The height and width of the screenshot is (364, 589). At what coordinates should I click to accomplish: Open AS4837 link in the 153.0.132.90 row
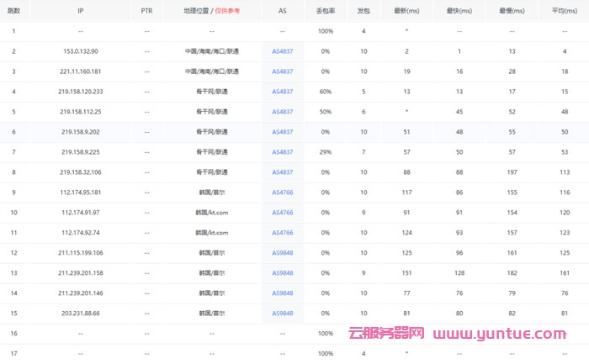click(283, 51)
